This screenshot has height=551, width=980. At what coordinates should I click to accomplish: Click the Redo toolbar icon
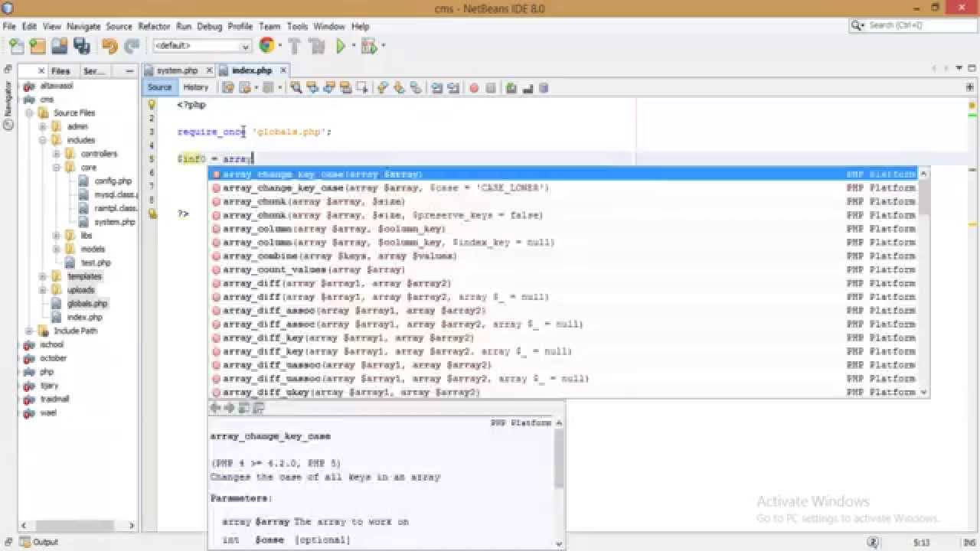[x=131, y=46]
